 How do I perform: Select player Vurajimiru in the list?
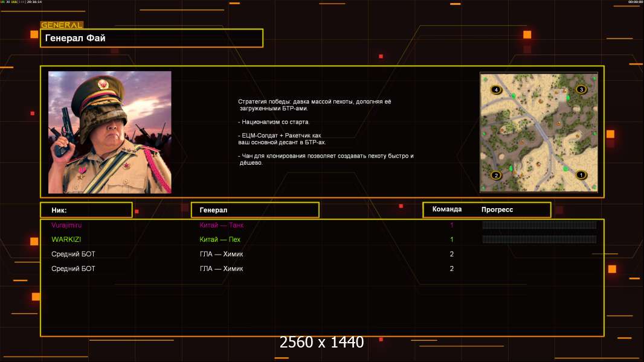coord(66,225)
